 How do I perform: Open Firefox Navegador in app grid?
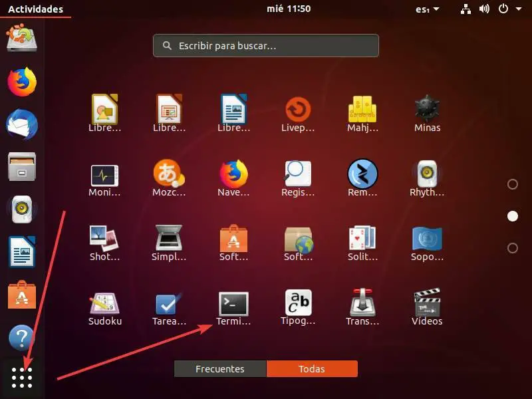click(x=233, y=174)
